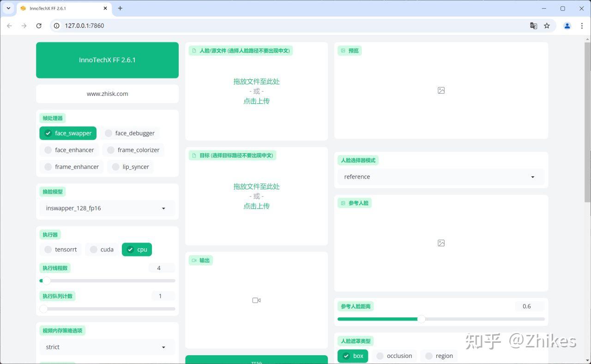Reload the page with the refresh icon
591x364 pixels.
click(x=39, y=26)
